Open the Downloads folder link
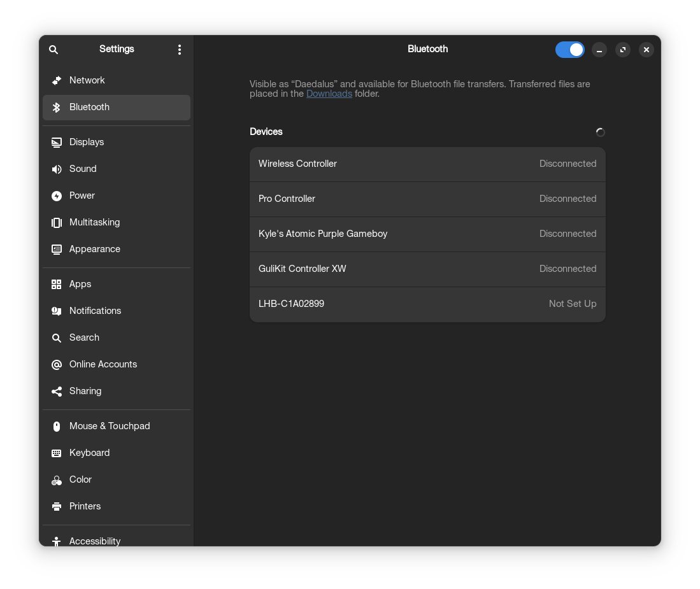 click(x=329, y=94)
